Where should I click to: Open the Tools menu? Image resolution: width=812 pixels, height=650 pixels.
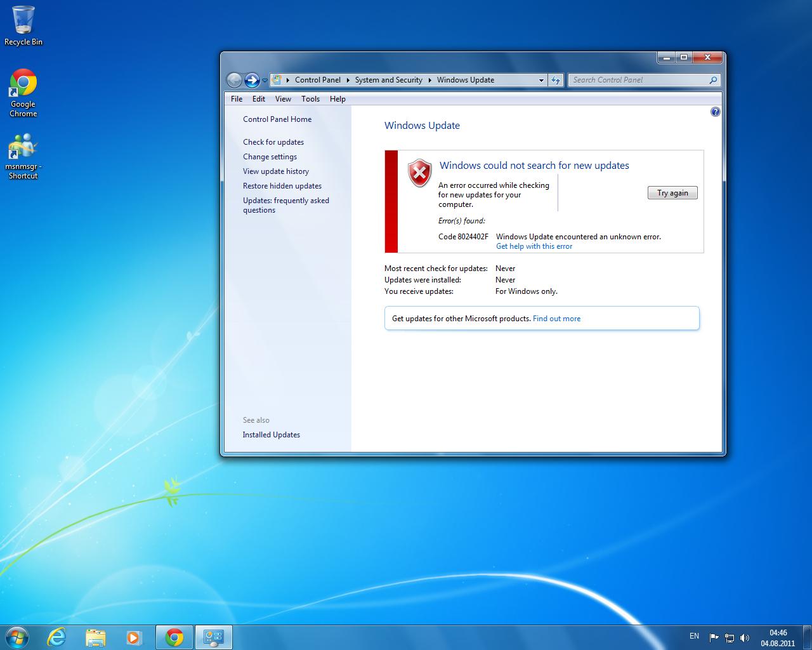(x=310, y=99)
